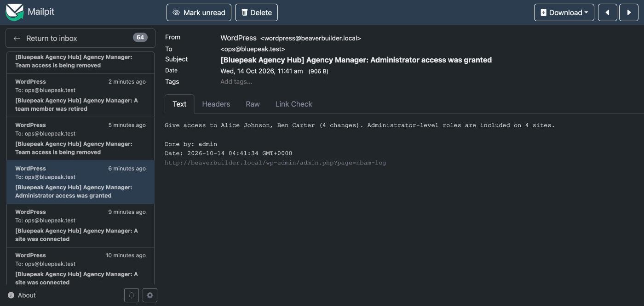Open the topmost 'Team access is being removed' email
The image size is (644, 306).
(80, 62)
